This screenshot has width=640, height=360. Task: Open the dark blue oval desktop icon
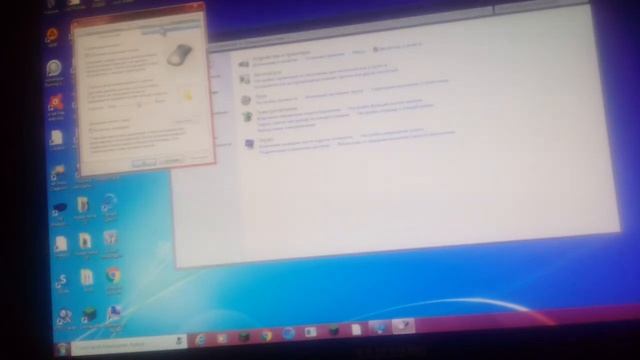coord(60,209)
